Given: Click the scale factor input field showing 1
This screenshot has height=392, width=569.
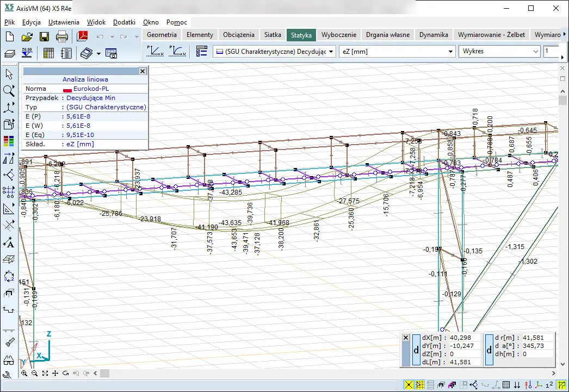Looking at the screenshot, I should [x=552, y=51].
